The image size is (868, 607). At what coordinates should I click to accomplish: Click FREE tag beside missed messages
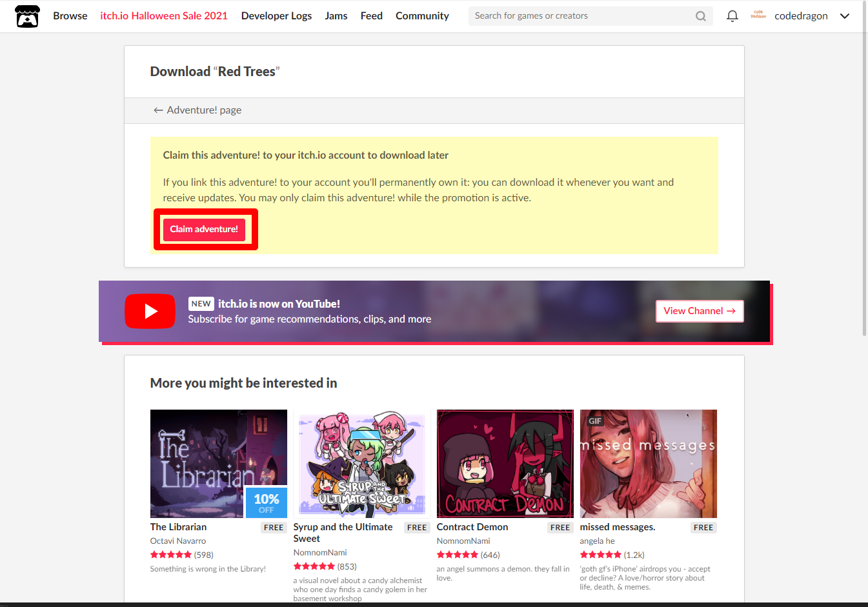click(703, 528)
